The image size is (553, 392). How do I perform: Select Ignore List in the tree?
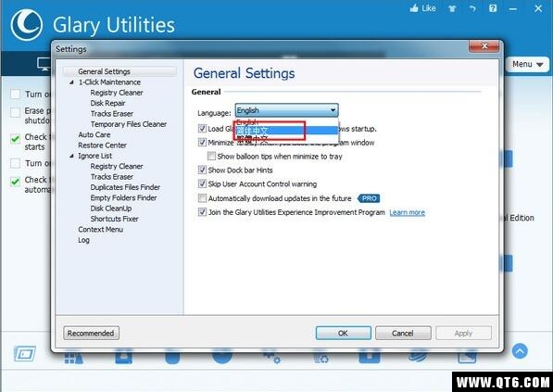point(94,156)
